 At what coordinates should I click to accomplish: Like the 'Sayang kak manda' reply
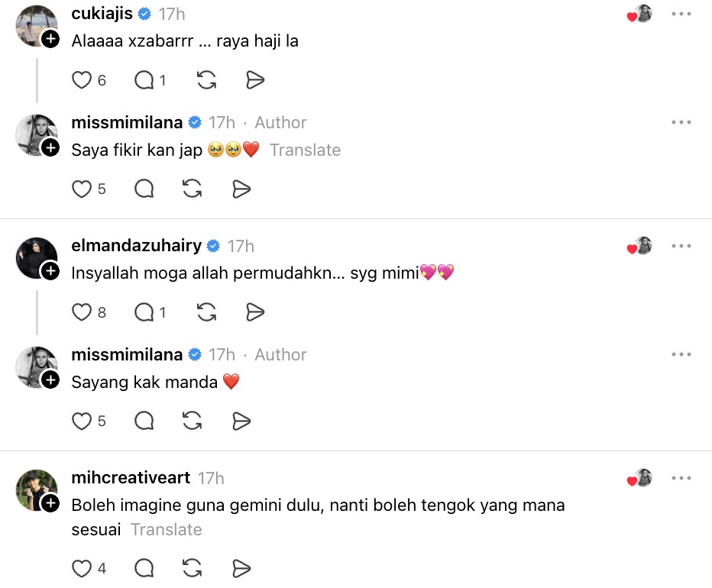(x=82, y=421)
